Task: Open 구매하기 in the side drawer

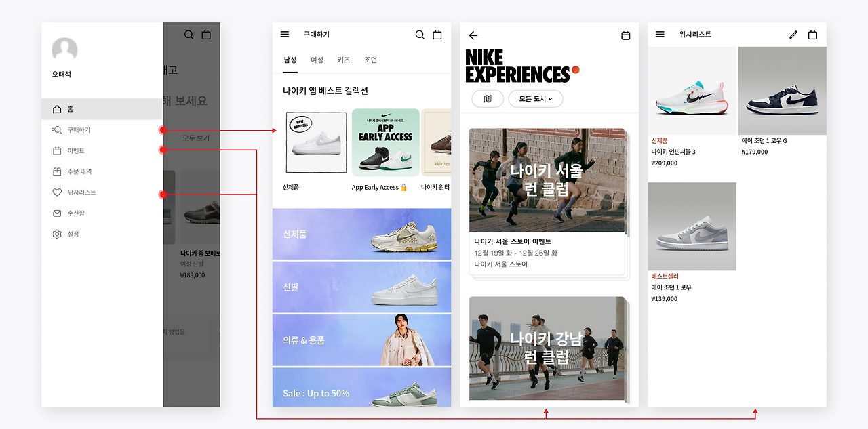Action: (x=102, y=130)
